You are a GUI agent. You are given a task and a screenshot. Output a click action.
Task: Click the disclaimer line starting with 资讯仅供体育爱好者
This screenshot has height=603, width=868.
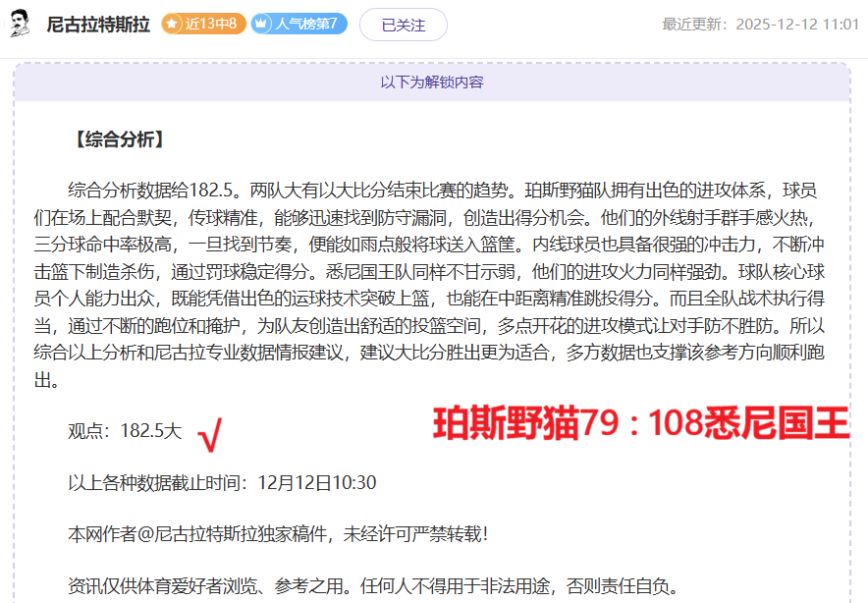point(373,586)
